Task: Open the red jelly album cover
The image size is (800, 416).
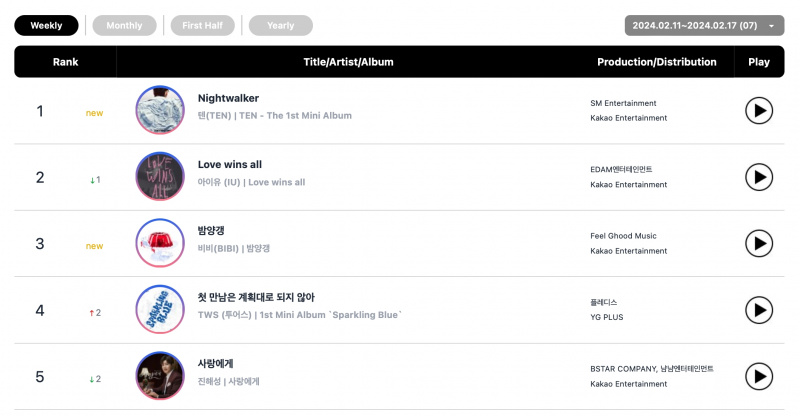Action: coord(160,243)
